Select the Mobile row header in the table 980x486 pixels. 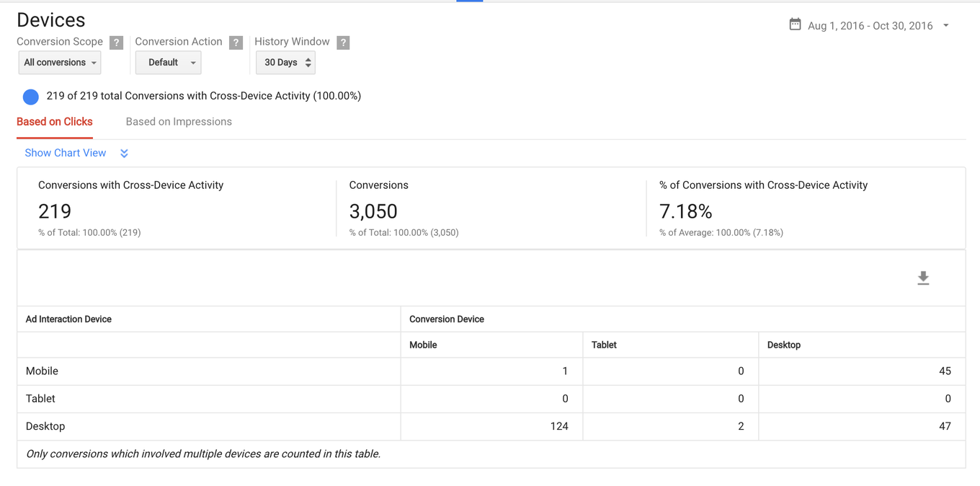(42, 371)
